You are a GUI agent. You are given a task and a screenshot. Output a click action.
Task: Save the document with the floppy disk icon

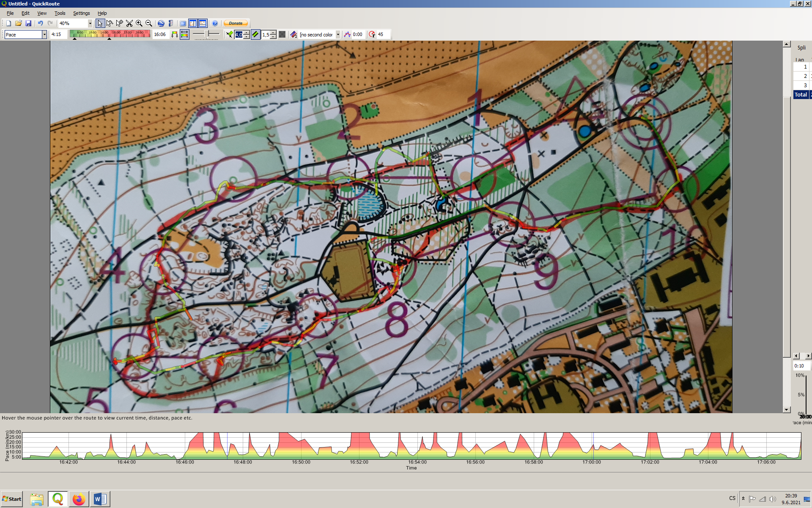(28, 23)
